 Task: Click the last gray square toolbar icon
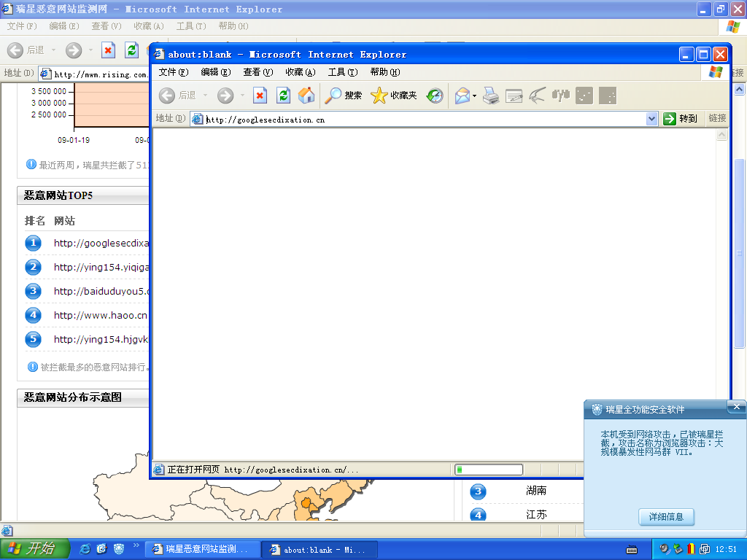click(x=608, y=96)
